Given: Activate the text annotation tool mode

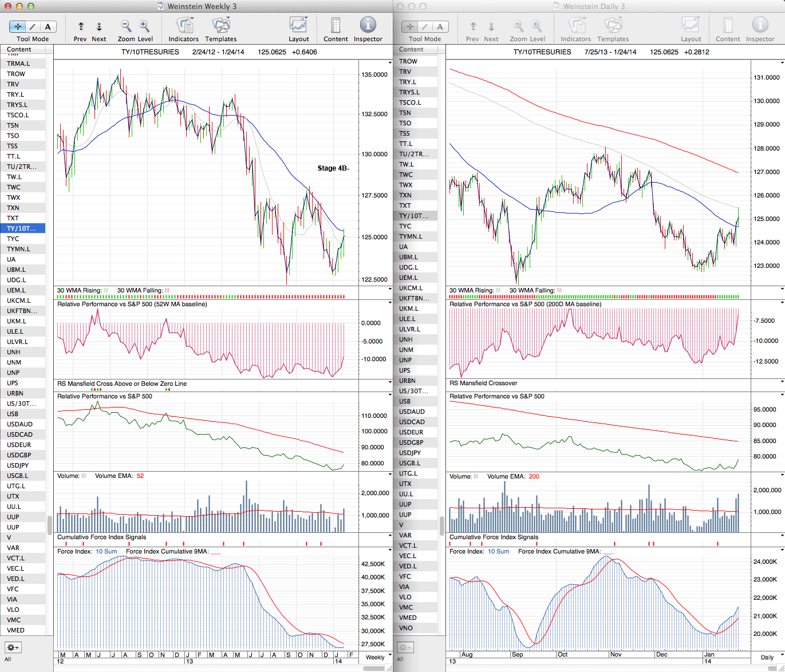Looking at the screenshot, I should 48,26.
